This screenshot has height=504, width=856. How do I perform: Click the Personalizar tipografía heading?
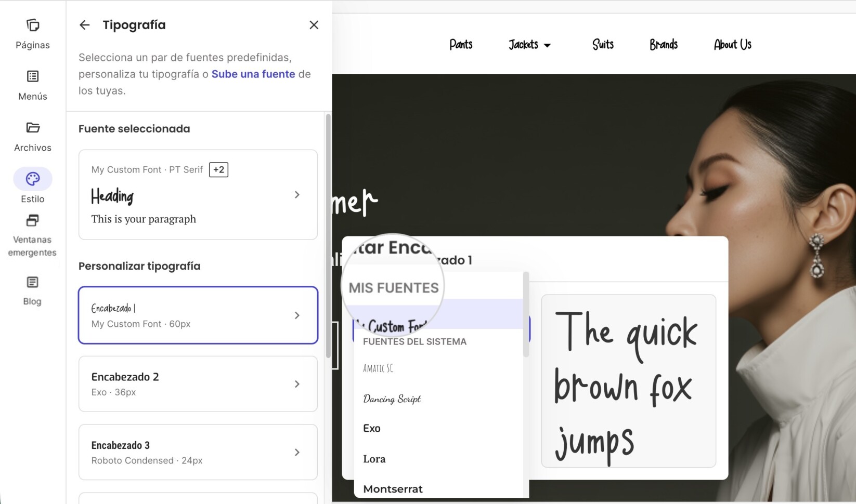pos(139,266)
